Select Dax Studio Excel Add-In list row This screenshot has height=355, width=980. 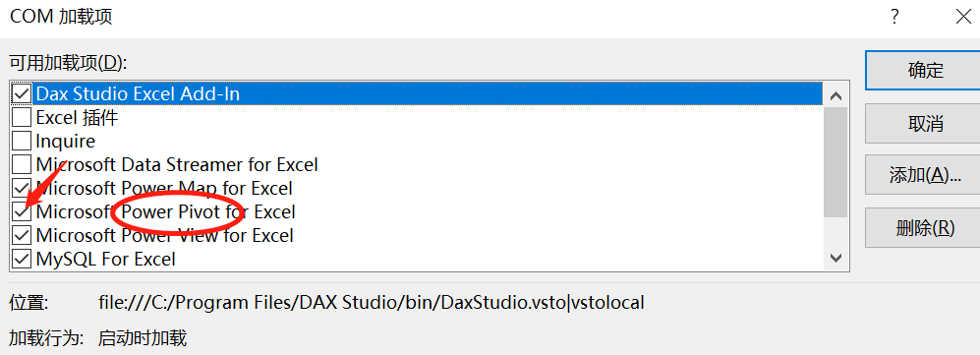click(x=417, y=93)
